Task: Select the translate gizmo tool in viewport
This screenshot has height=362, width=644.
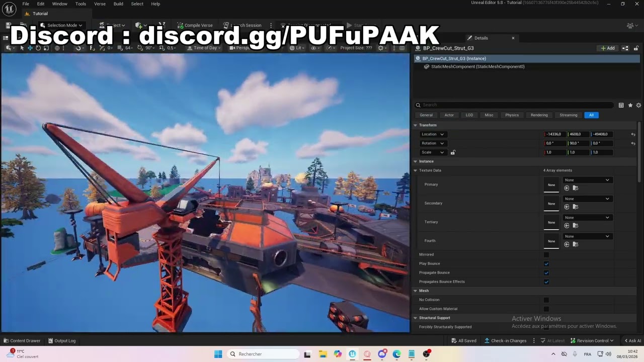Action: point(30,48)
